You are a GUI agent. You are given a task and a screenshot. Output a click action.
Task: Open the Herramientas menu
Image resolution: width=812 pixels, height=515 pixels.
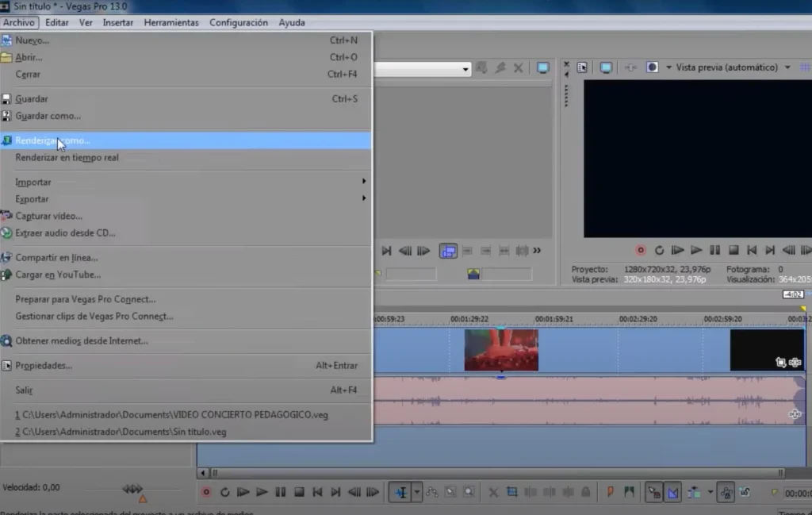(171, 22)
